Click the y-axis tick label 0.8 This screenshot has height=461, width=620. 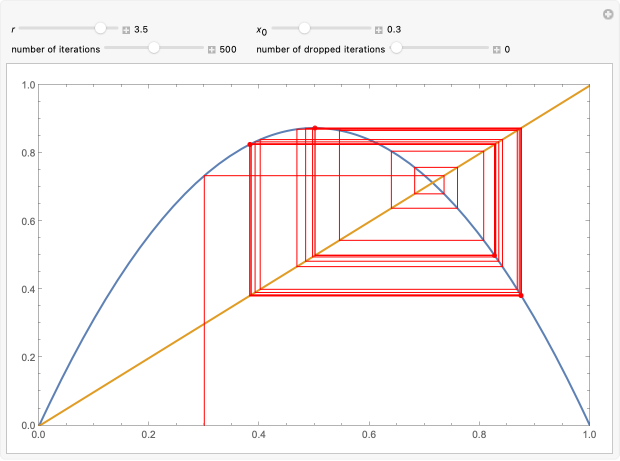click(26, 153)
